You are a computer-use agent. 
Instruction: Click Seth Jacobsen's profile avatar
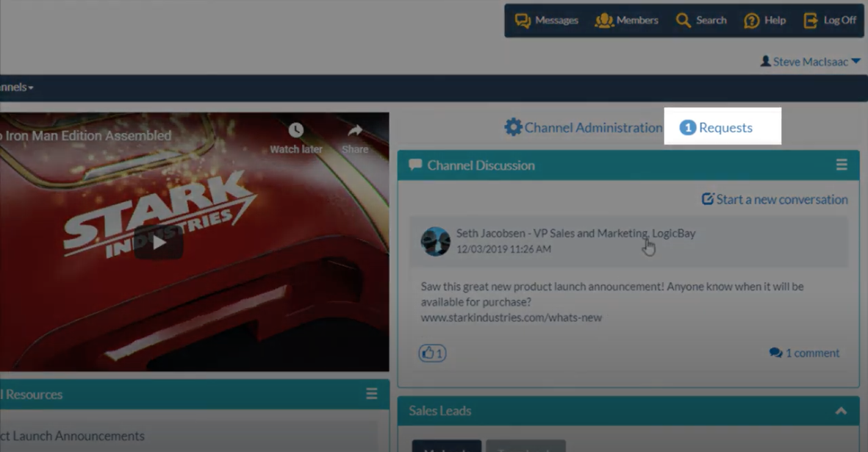click(435, 241)
